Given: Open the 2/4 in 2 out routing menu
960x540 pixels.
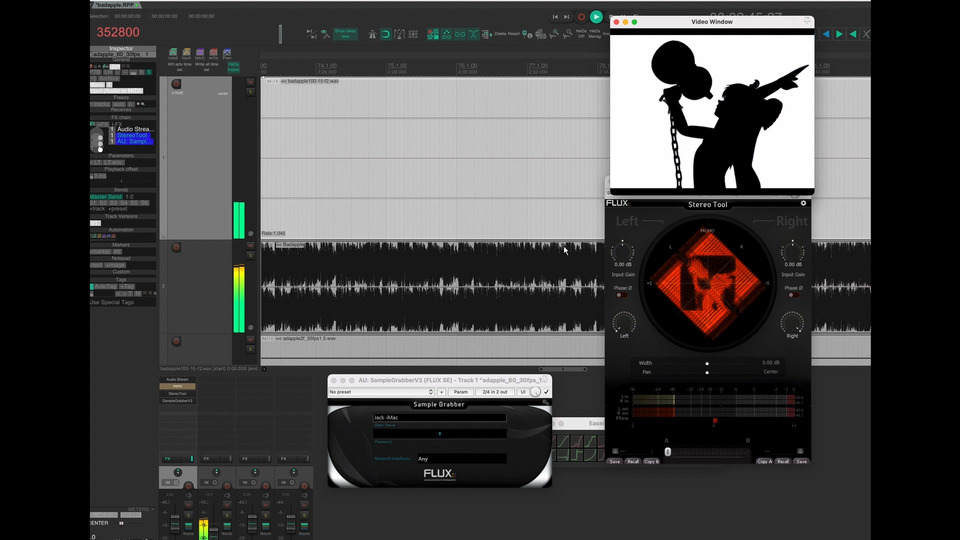Looking at the screenshot, I should tap(495, 392).
